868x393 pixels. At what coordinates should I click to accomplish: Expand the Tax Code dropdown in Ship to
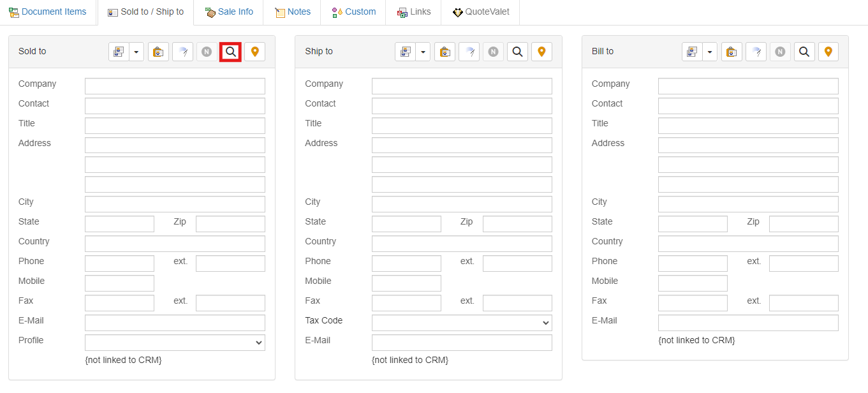pyautogui.click(x=462, y=323)
